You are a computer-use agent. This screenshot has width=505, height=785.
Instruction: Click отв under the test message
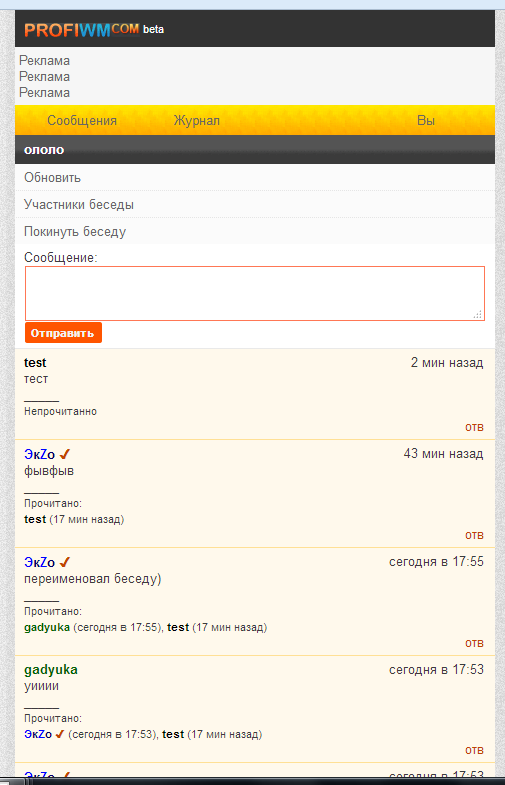[474, 427]
